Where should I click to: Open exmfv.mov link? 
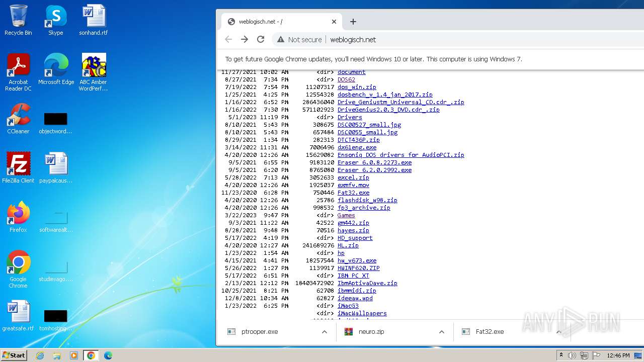point(353,185)
